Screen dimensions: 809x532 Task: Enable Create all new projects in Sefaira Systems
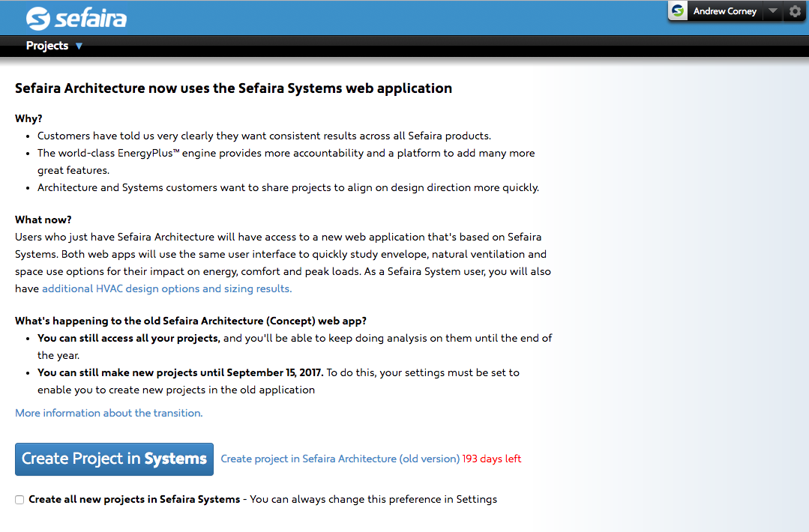click(x=19, y=500)
